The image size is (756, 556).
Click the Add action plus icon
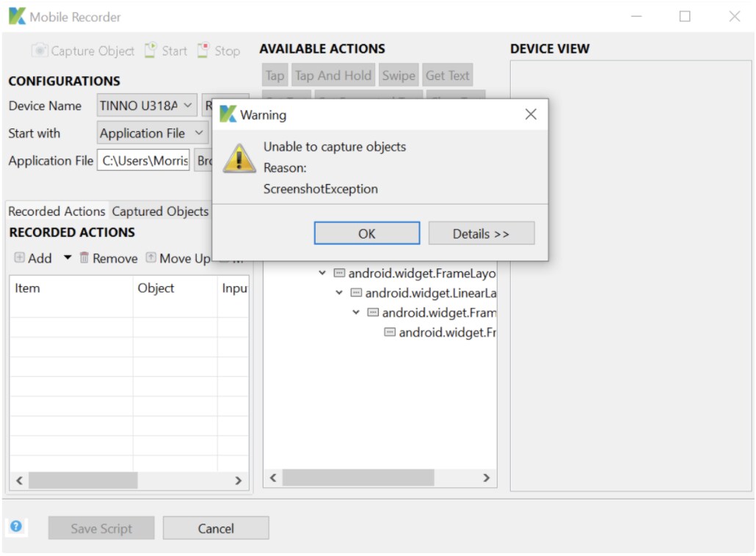pyautogui.click(x=21, y=258)
